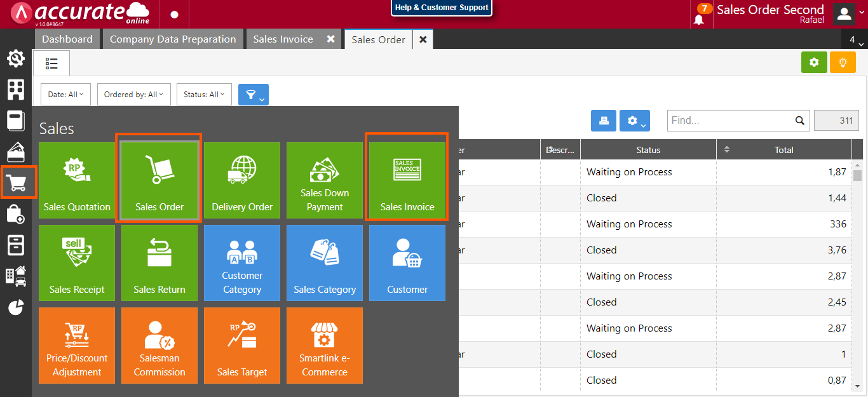Open the Salesman Commission tile
Image resolution: width=868 pixels, height=397 pixels.
[x=159, y=346]
